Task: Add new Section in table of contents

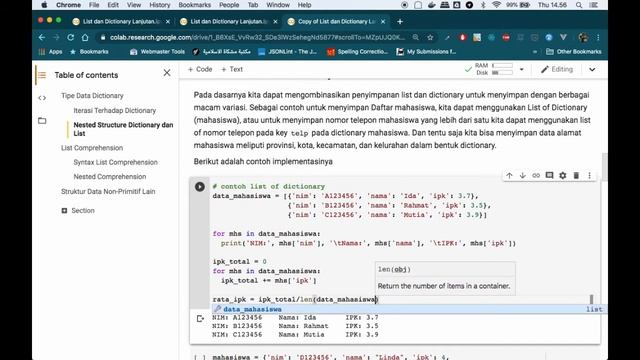Action: point(78,211)
